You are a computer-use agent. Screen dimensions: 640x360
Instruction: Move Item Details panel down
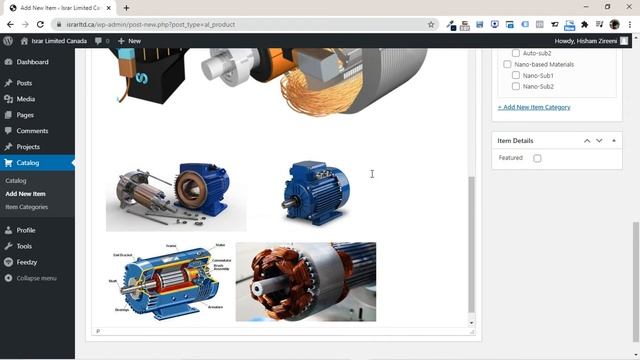599,140
